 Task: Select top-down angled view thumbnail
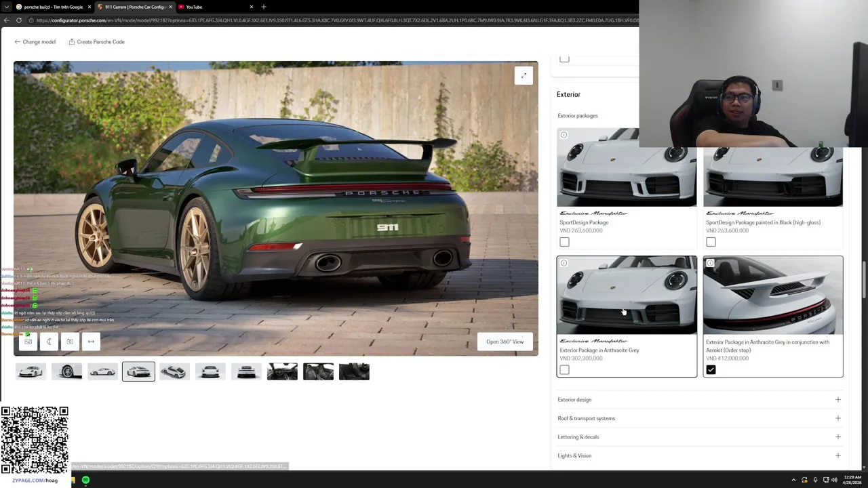174,371
